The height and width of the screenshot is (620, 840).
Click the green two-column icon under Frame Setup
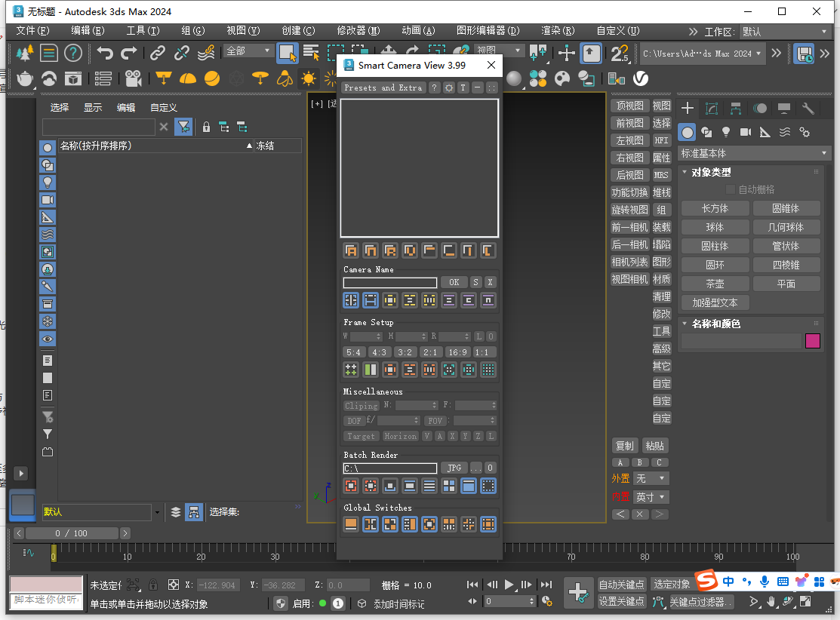pos(370,370)
